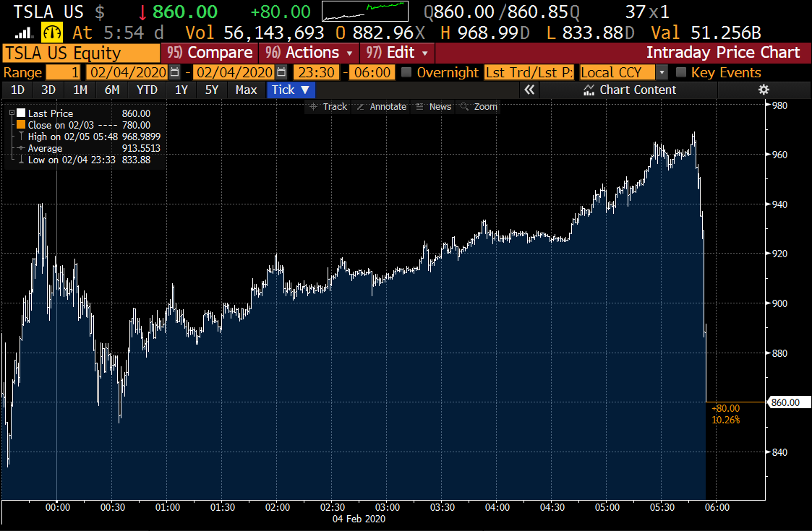Select the 1Y period tab
Screen dimensions: 812x531
(181, 90)
